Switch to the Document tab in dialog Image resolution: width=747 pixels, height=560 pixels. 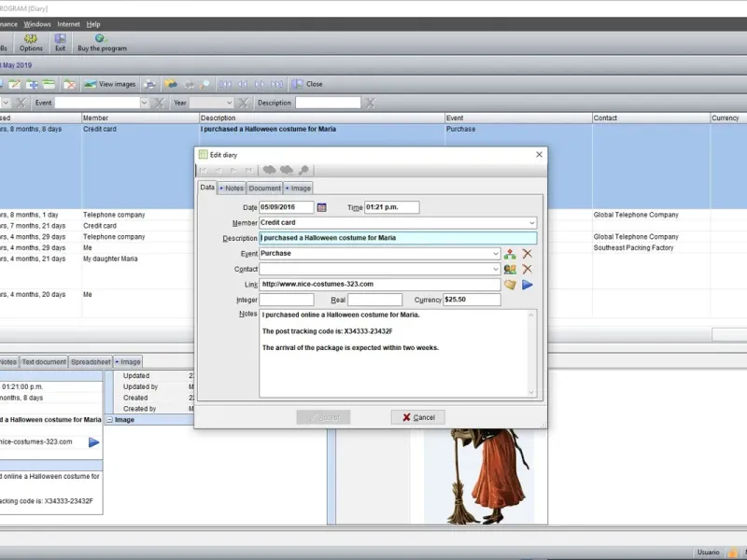click(x=264, y=189)
